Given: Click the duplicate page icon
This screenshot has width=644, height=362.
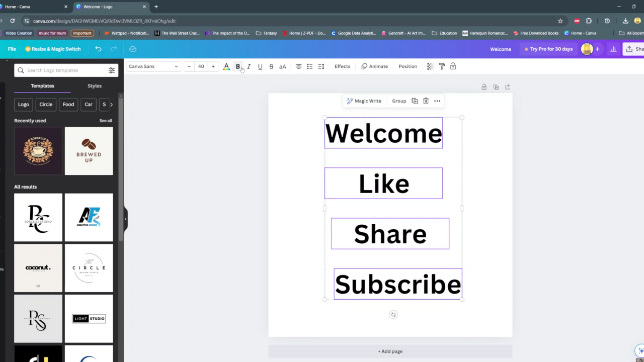Looking at the screenshot, I should tap(496, 87).
